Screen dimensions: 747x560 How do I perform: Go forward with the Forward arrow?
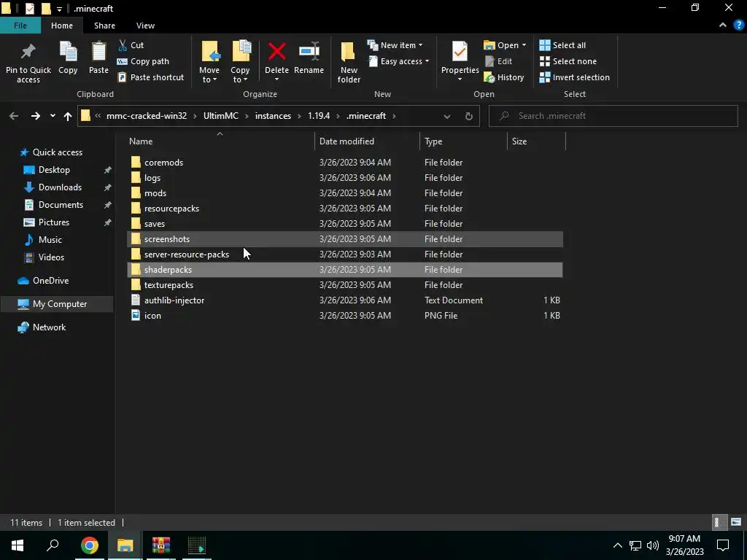(35, 116)
